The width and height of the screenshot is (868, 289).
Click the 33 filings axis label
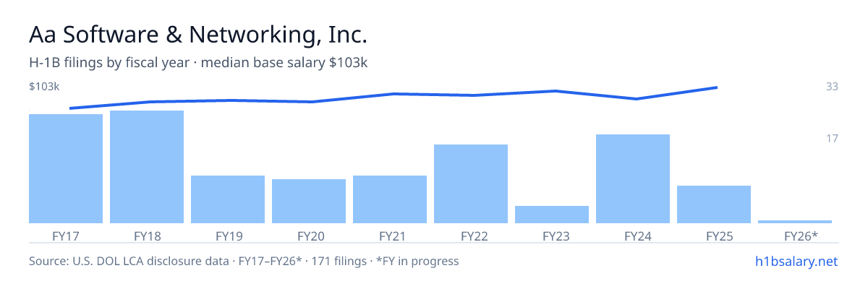coord(832,87)
